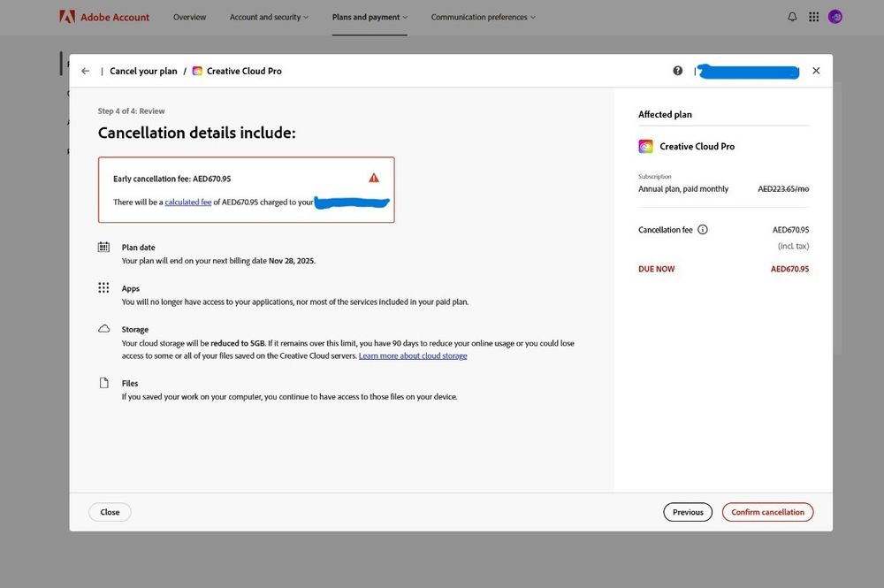Click 'Creative Cloud Pro' in Affected plan
884x588 pixels.
697,147
